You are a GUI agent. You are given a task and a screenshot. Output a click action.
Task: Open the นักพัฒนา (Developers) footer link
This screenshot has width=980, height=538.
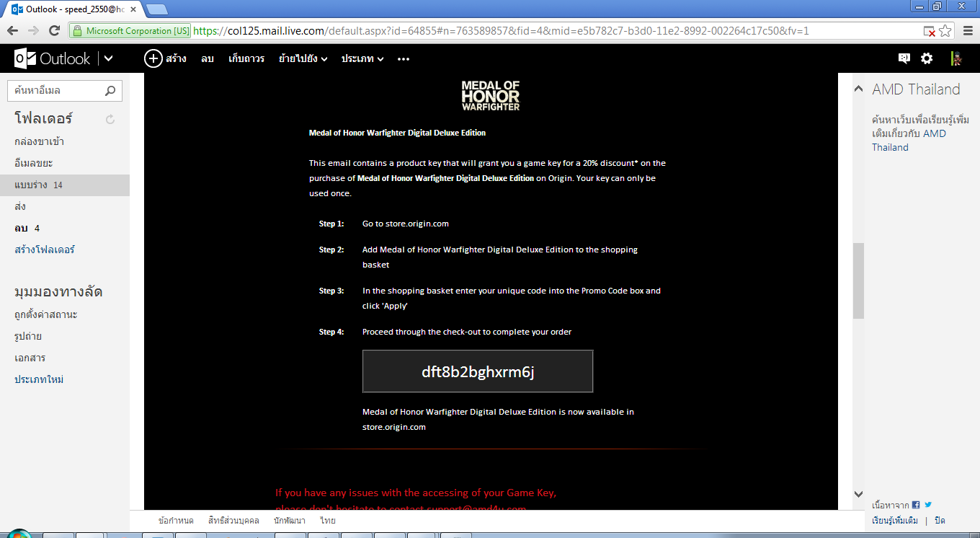(290, 520)
